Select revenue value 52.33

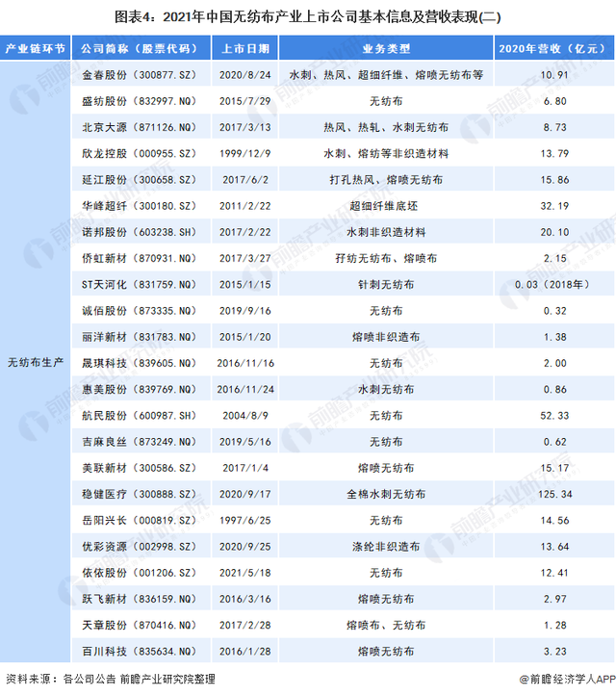[554, 416]
